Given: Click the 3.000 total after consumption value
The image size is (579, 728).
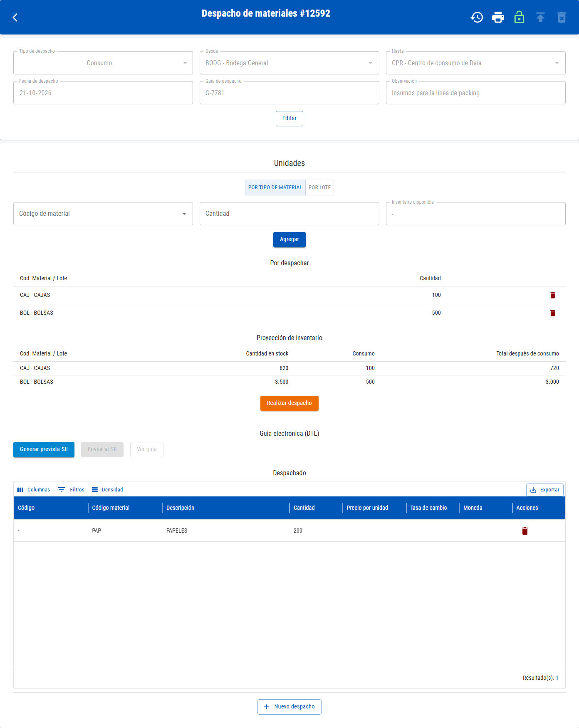Looking at the screenshot, I should point(552,382).
